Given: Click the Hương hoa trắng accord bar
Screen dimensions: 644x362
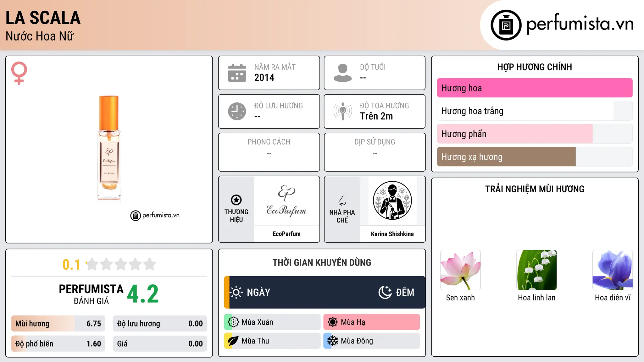Looking at the screenshot, I should coord(535,111).
